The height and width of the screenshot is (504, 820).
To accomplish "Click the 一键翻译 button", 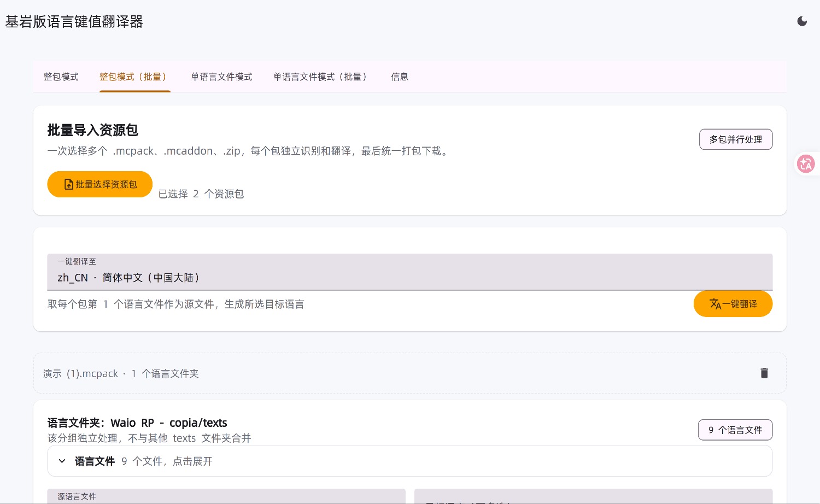I will point(733,304).
